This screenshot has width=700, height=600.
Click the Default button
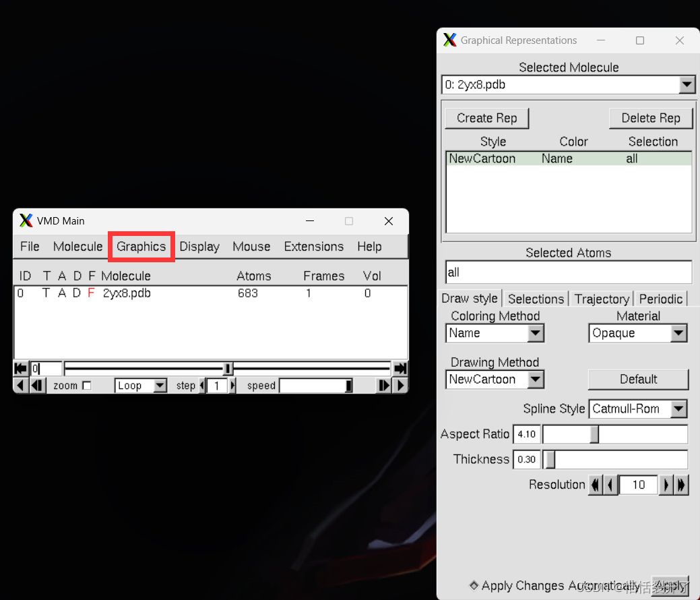click(637, 380)
